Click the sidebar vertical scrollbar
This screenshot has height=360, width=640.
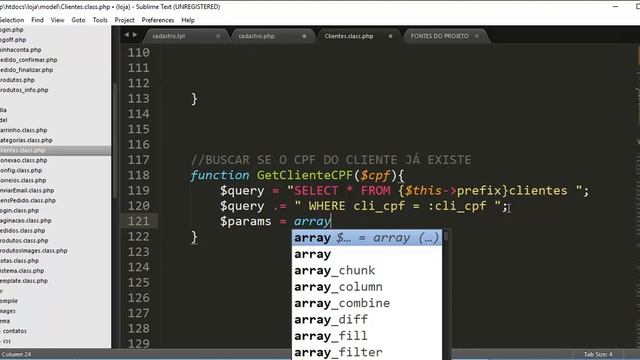click(115, 139)
